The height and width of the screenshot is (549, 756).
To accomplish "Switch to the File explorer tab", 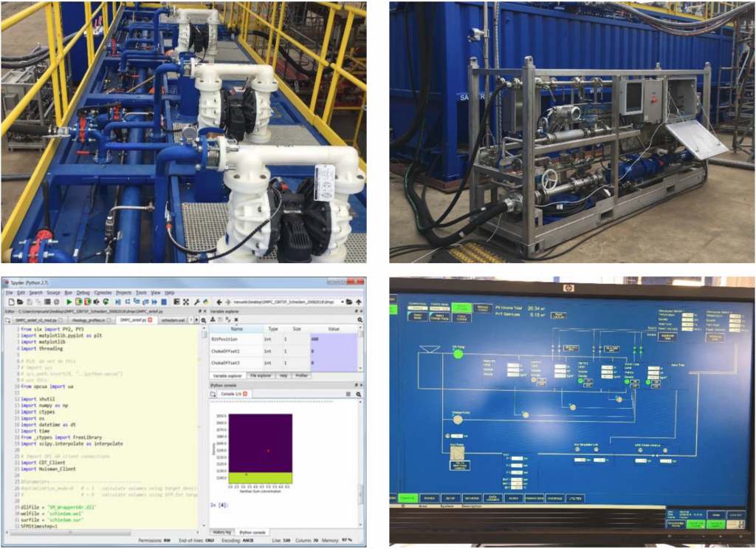I will pyautogui.click(x=260, y=375).
